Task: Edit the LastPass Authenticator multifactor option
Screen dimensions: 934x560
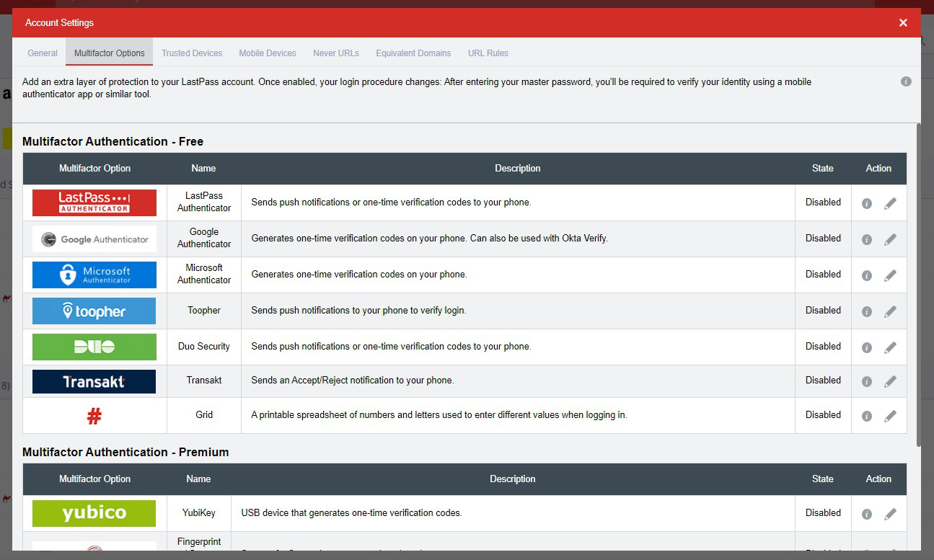Action: pyautogui.click(x=890, y=203)
